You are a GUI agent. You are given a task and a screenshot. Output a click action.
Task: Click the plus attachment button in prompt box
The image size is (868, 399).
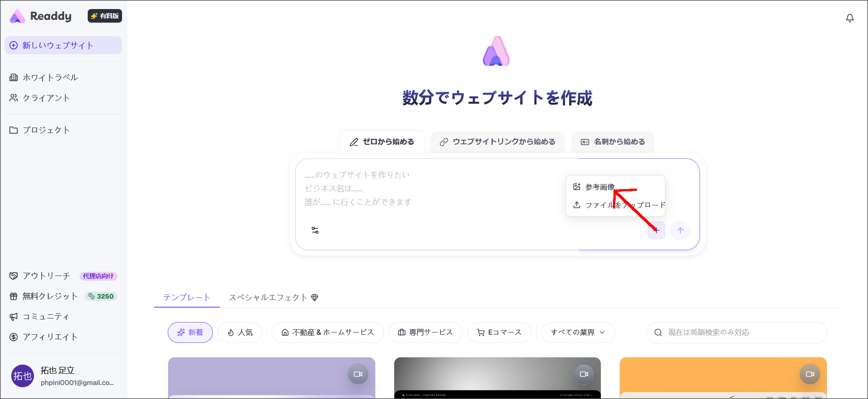656,230
